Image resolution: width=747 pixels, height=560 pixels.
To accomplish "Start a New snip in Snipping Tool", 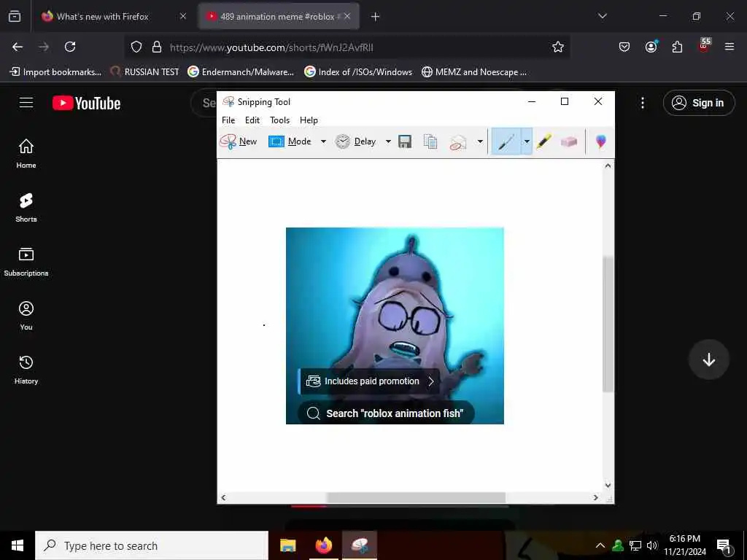I will [239, 141].
